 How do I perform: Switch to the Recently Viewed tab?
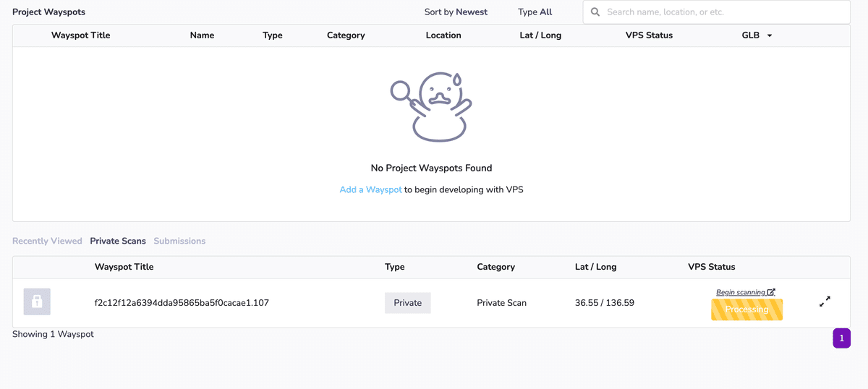coord(47,241)
